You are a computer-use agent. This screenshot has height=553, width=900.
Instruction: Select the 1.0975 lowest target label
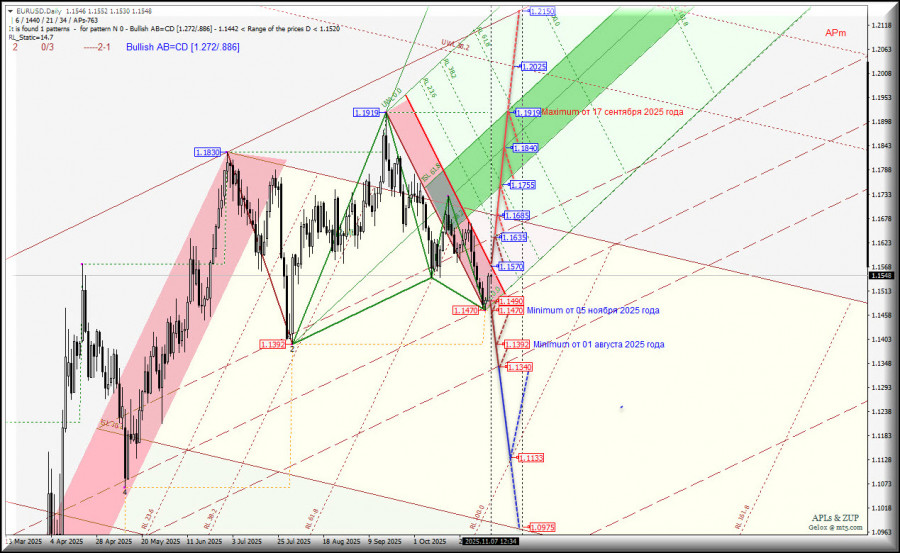point(539,527)
